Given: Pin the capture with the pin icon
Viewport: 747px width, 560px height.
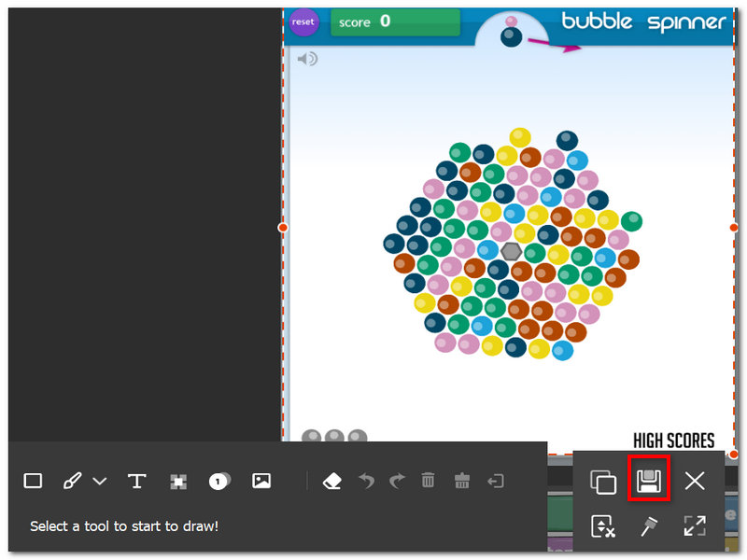Looking at the screenshot, I should [649, 526].
